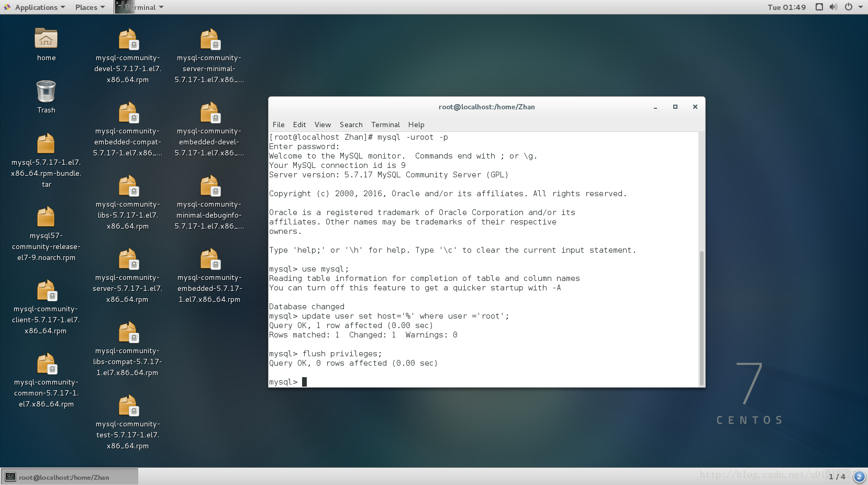
Task: Close the terminal window
Action: 695,107
